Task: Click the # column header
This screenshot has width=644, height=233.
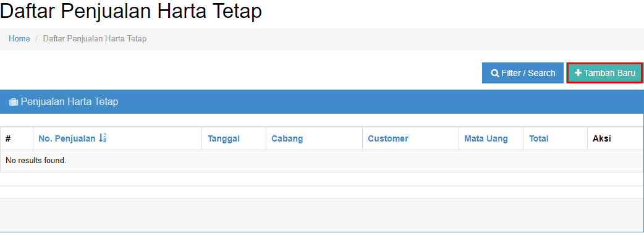Action: click(x=8, y=139)
